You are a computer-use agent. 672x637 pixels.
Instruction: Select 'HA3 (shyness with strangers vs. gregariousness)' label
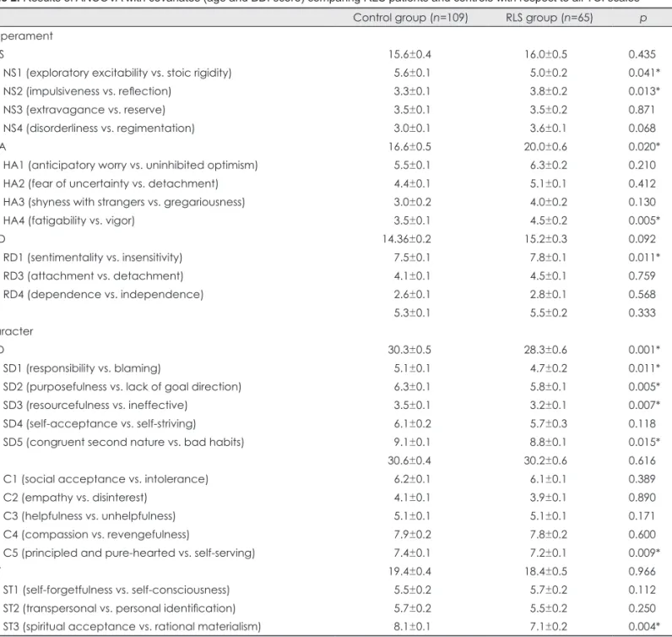point(124,202)
